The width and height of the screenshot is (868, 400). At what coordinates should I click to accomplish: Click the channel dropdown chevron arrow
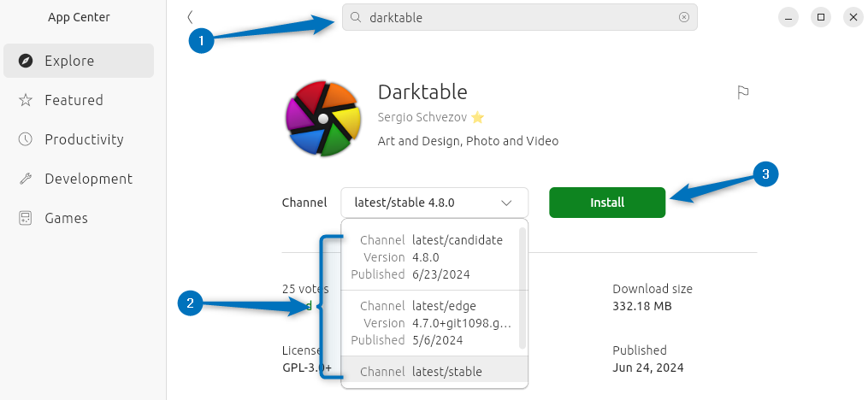(x=506, y=203)
